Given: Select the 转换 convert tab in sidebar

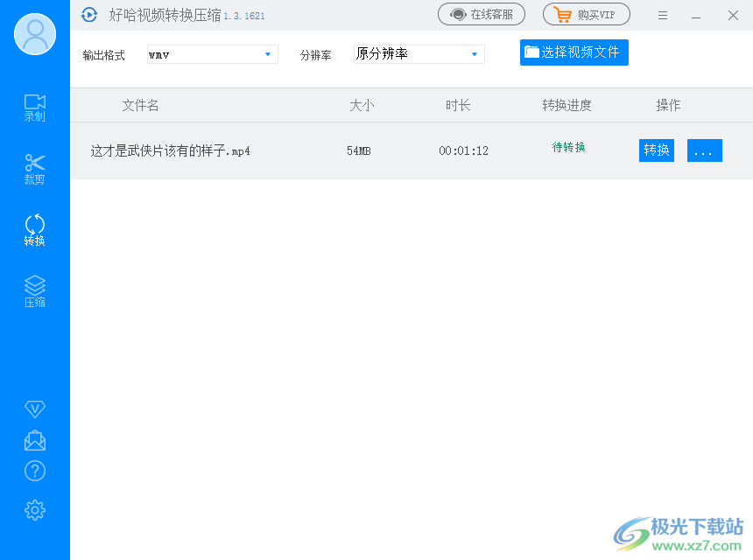Looking at the screenshot, I should [34, 230].
